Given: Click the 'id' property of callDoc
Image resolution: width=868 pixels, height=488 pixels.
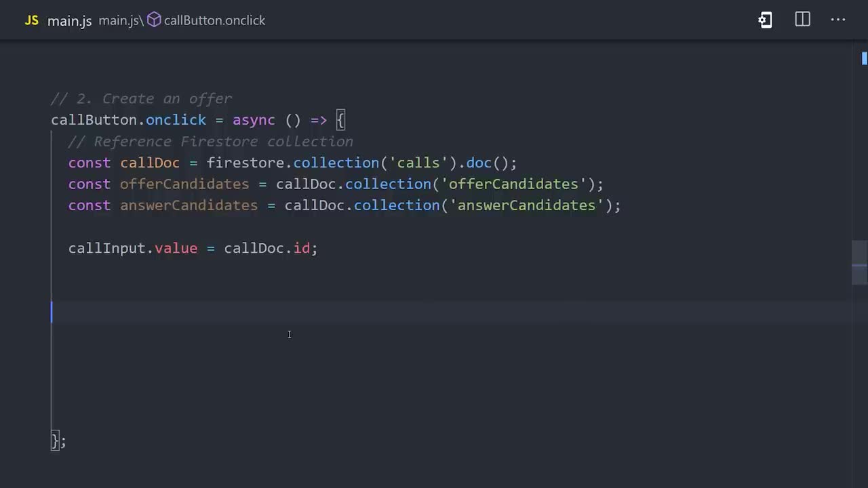Looking at the screenshot, I should pos(302,248).
